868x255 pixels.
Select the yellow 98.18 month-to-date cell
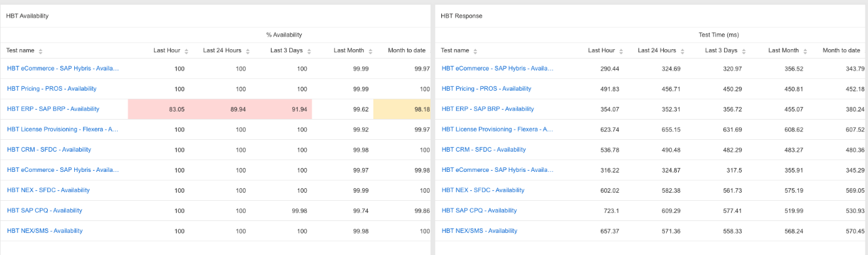tap(402, 109)
